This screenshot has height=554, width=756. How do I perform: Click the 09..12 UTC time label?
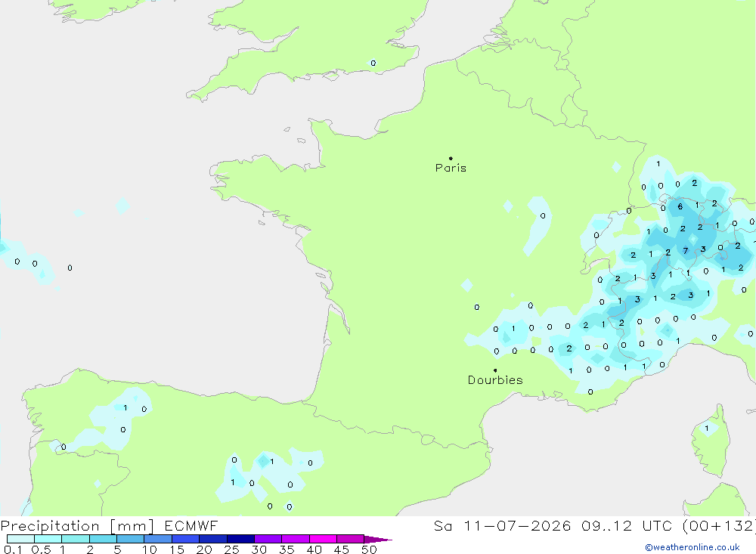click(631, 525)
